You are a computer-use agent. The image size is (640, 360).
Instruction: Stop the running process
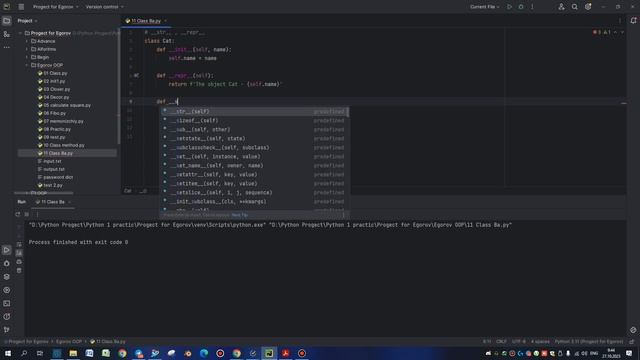27,214
